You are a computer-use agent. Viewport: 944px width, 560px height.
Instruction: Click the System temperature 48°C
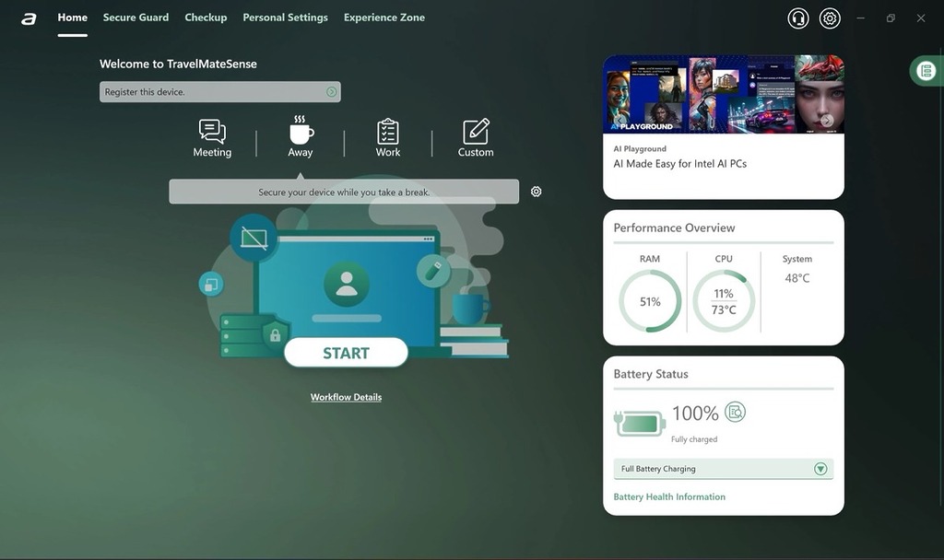[797, 278]
